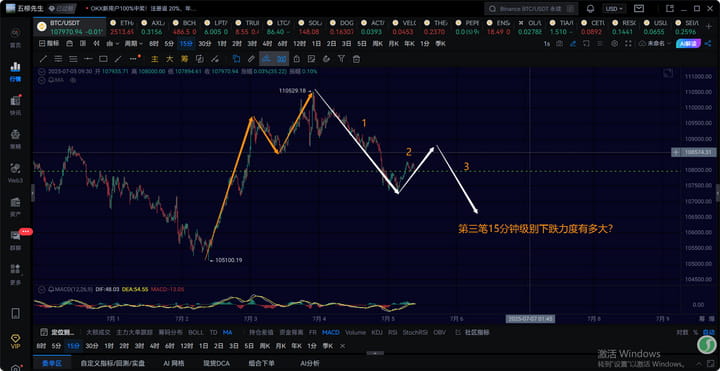Switch to the AI 网格 tab
This screenshot has width=720, height=371.
[174, 363]
